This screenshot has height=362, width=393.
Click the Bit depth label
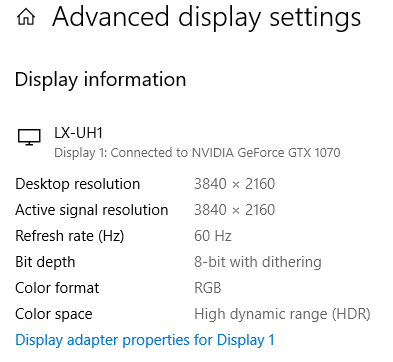point(45,262)
